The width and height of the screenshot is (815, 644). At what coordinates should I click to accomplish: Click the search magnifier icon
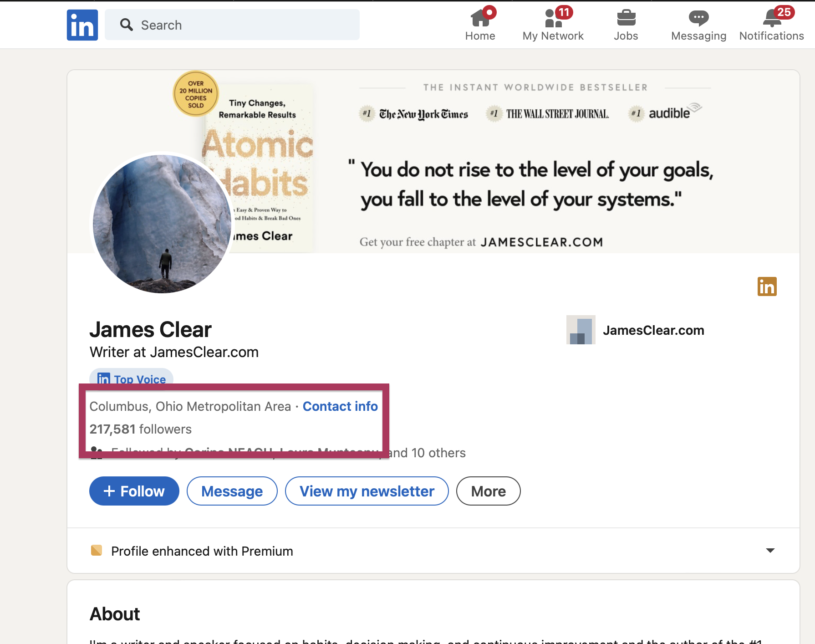(126, 25)
